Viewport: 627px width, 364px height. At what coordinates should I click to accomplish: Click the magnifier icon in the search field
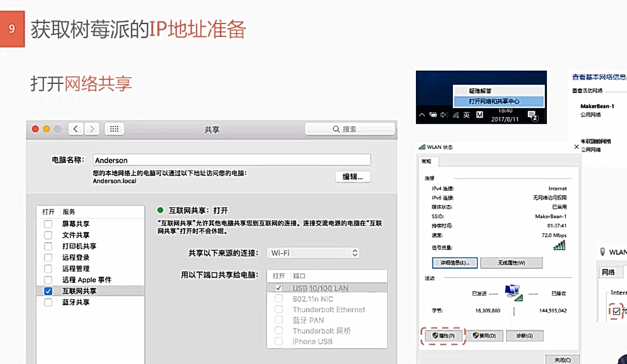coord(336,129)
